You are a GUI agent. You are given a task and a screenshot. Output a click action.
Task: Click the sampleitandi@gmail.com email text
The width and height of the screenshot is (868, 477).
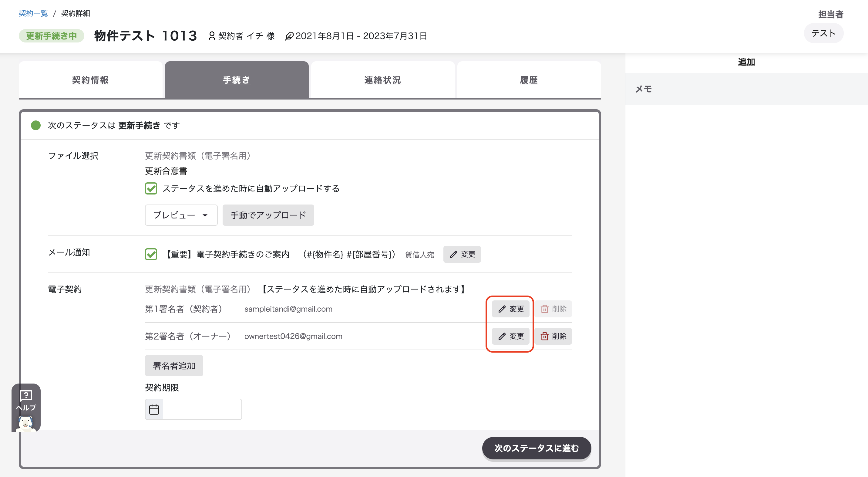(288, 309)
